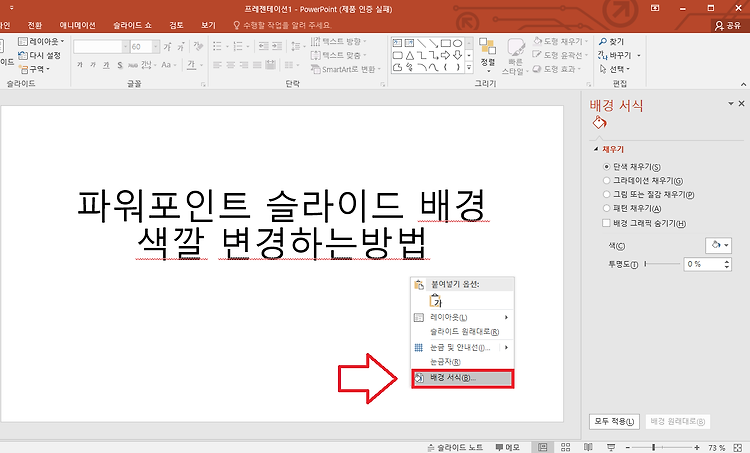This screenshot has height=453, width=750.
Task: Click paste keep text only icon
Action: [435, 300]
